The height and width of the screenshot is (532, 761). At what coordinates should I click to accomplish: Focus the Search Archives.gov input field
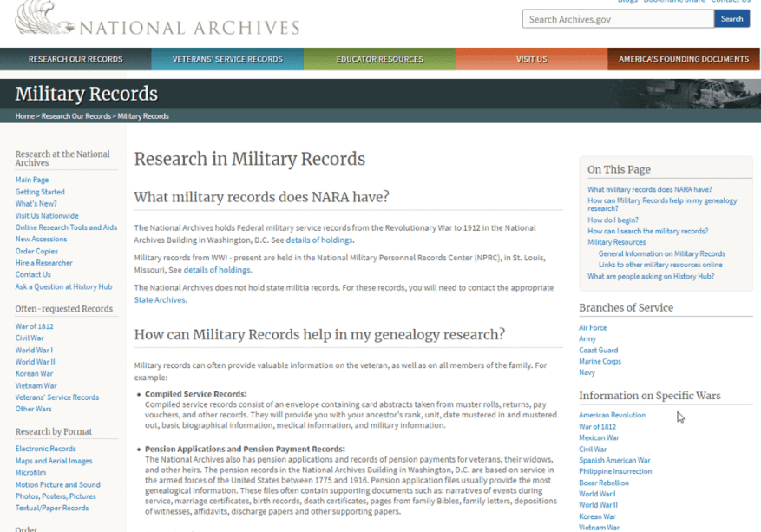[618, 19]
